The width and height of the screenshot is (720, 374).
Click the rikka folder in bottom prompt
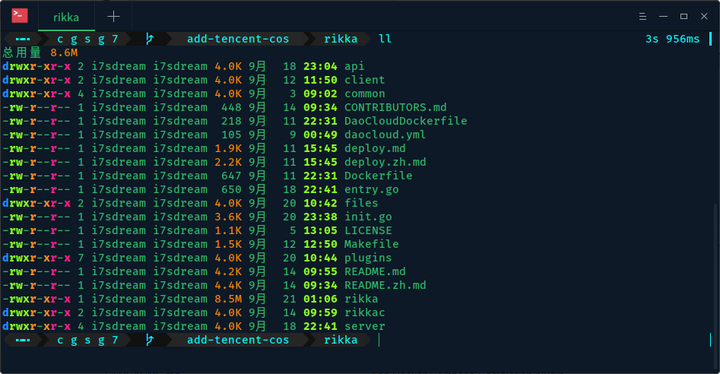point(341,340)
